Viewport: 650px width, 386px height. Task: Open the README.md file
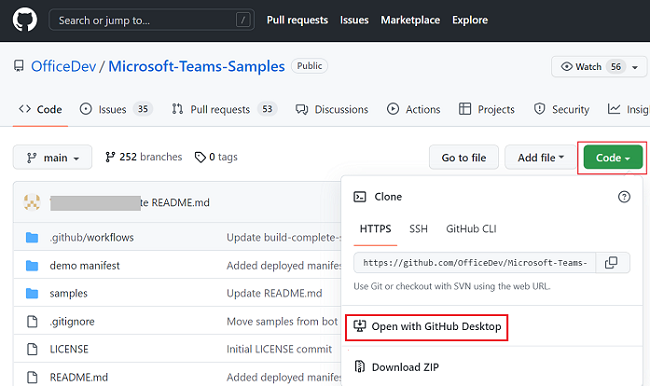click(x=79, y=377)
